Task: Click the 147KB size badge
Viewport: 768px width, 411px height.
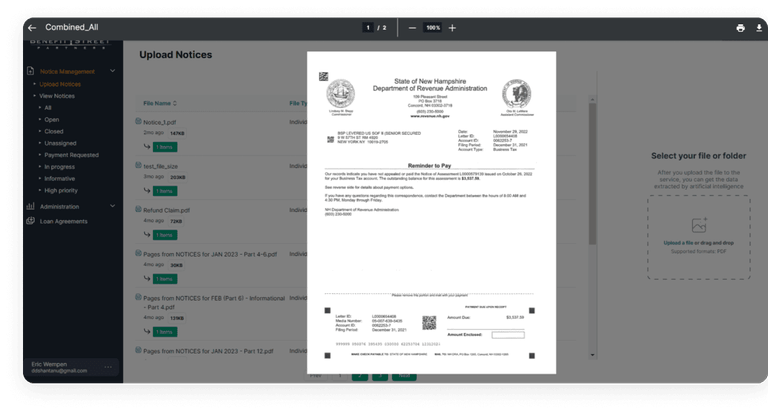Action: 177,133
